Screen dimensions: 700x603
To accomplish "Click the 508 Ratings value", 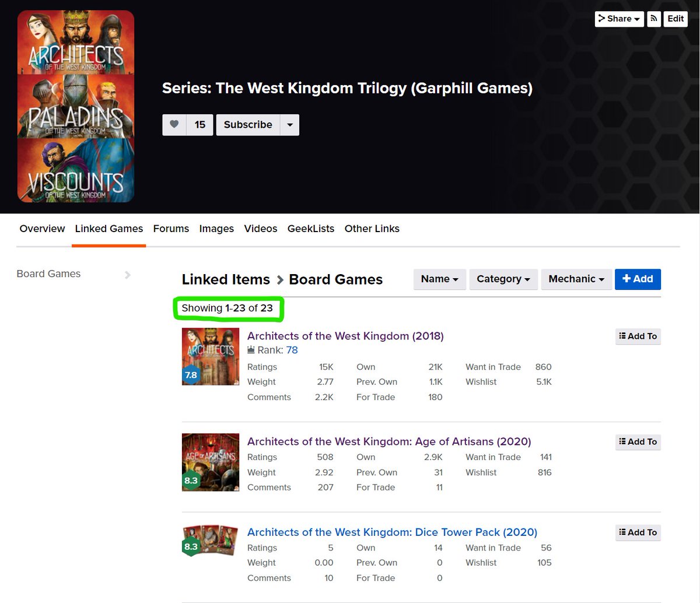I will pos(325,457).
